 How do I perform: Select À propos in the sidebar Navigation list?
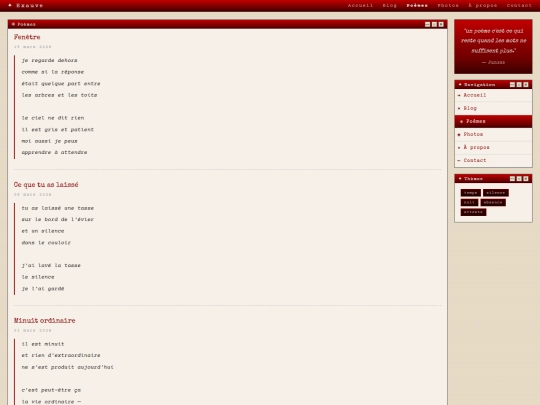[493, 148]
